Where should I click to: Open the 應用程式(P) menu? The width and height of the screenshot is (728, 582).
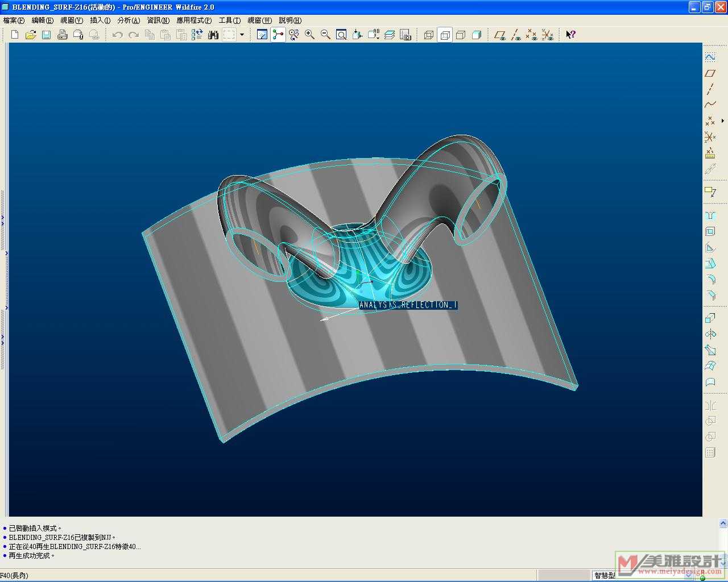coord(194,20)
